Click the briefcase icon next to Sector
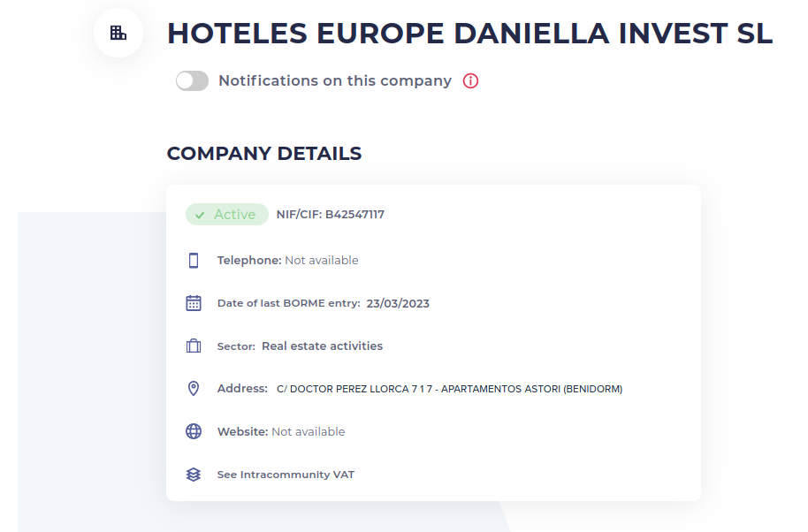Image resolution: width=808 pixels, height=532 pixels. 193,346
